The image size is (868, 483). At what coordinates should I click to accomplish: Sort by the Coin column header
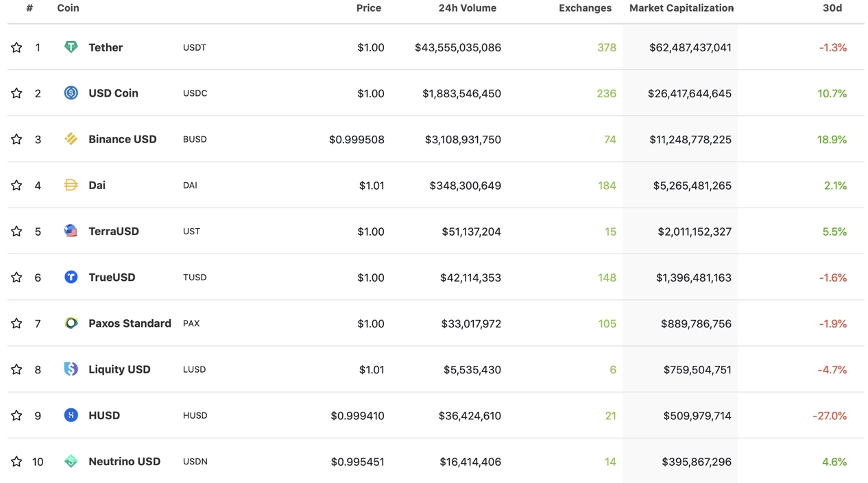68,8
